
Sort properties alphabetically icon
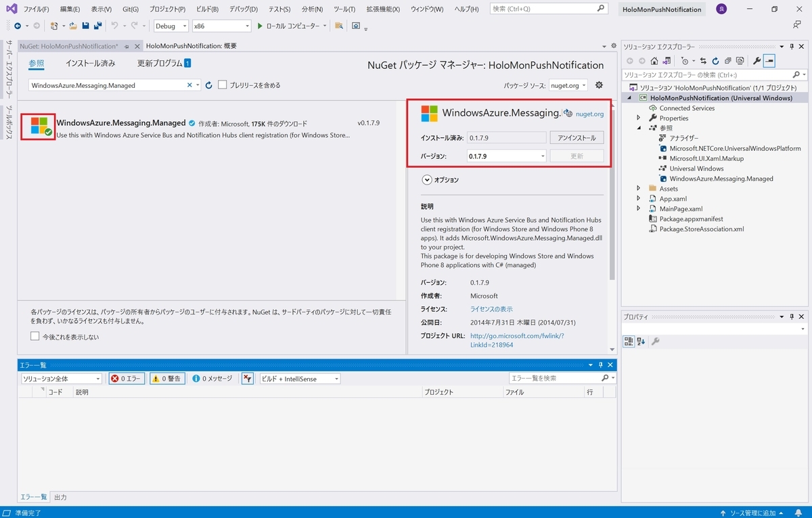tap(641, 342)
